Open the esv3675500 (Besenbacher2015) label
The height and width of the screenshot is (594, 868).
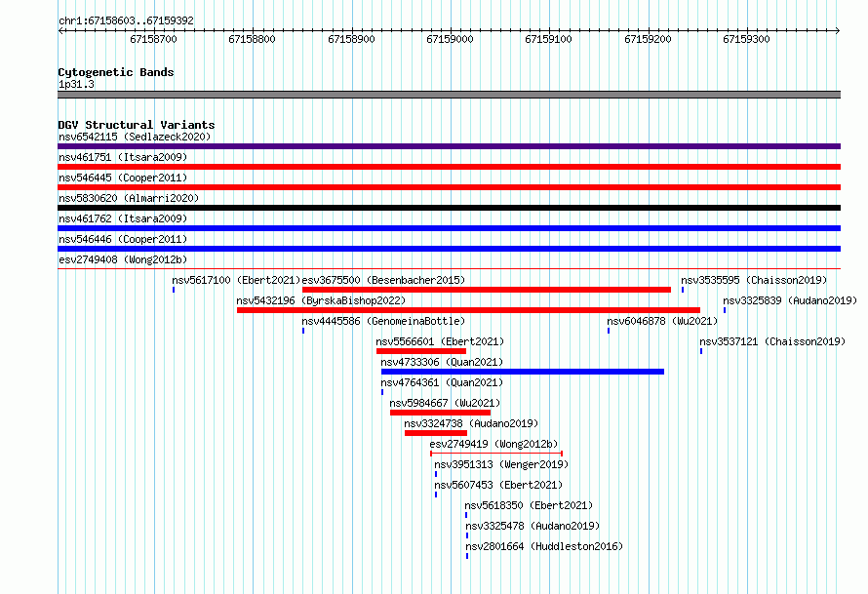click(383, 280)
